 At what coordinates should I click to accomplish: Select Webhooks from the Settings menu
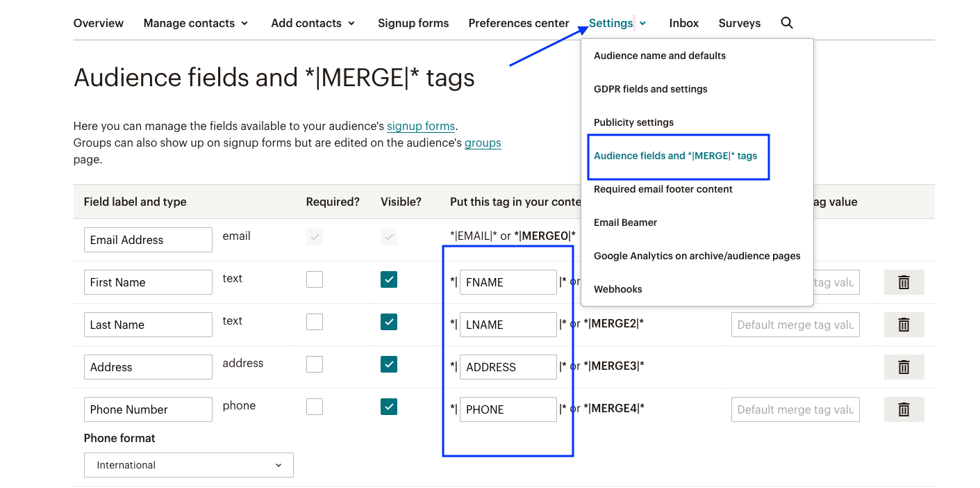click(x=618, y=289)
